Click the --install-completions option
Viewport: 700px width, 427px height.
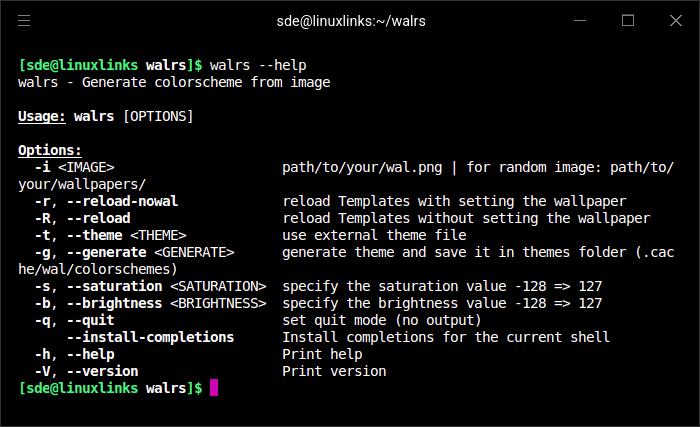coord(150,337)
